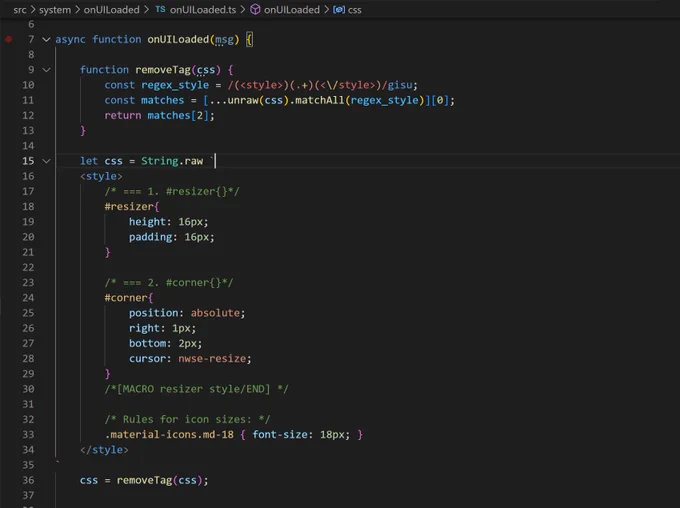Click the '#resizer{' selector on line 18
Viewport: 680px width, 508px height.
pos(132,206)
